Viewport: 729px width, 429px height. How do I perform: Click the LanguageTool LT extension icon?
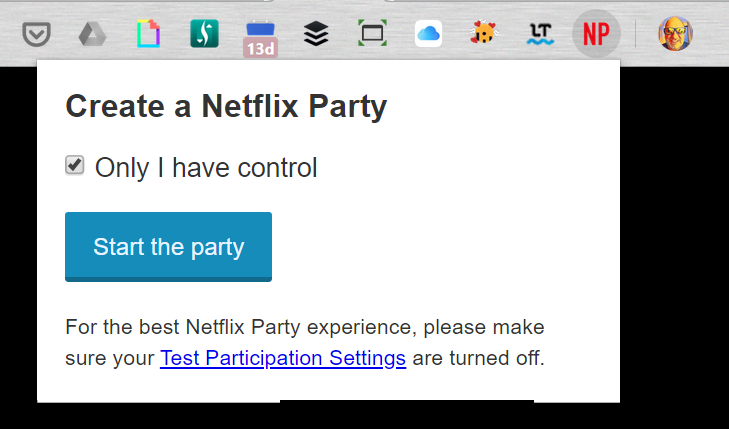(x=540, y=34)
